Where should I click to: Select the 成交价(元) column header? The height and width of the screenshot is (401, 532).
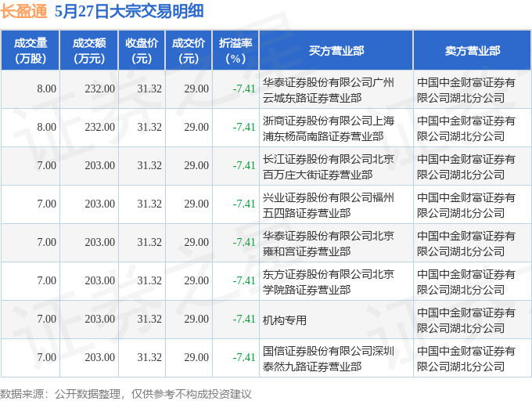[x=189, y=50]
